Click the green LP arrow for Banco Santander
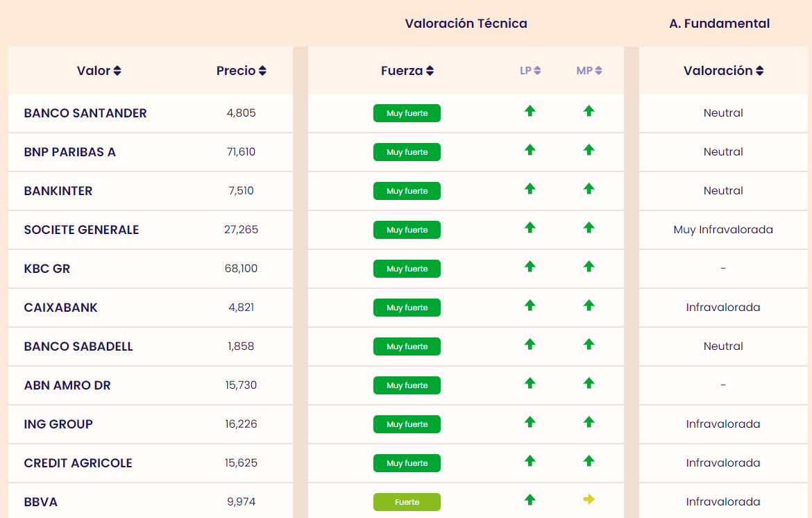The image size is (812, 518). click(530, 110)
